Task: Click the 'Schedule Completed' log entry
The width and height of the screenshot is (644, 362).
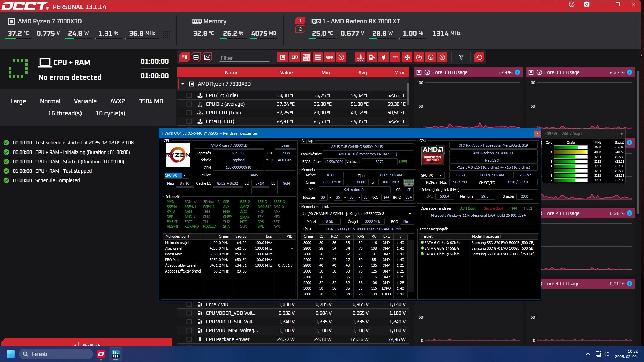Action: [x=58, y=180]
